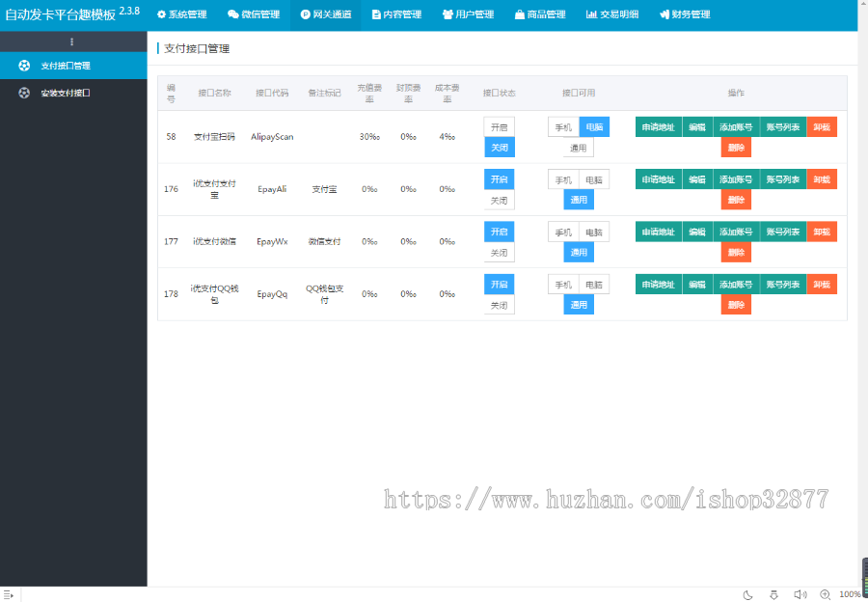Enable 开启 status for AlipayScan interface
Screen dimensions: 868x602
[x=499, y=125]
